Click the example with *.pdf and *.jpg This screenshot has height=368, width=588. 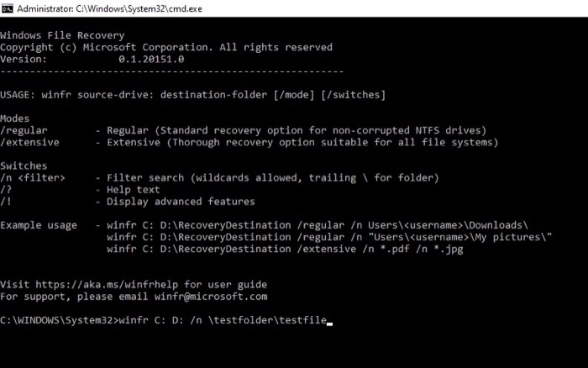coord(285,249)
